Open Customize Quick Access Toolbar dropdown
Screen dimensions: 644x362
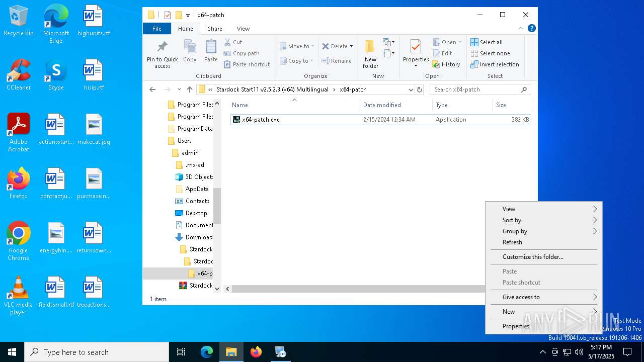[x=188, y=15]
